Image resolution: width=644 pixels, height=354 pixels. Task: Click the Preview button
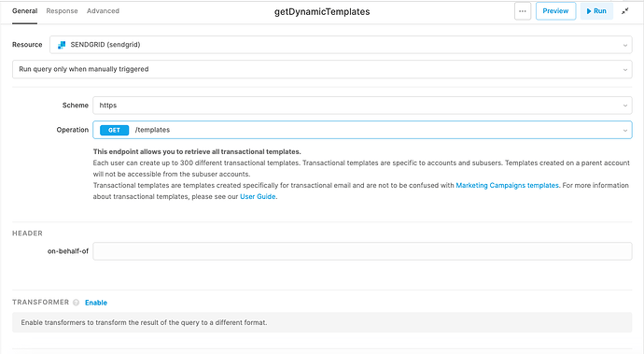pos(555,11)
